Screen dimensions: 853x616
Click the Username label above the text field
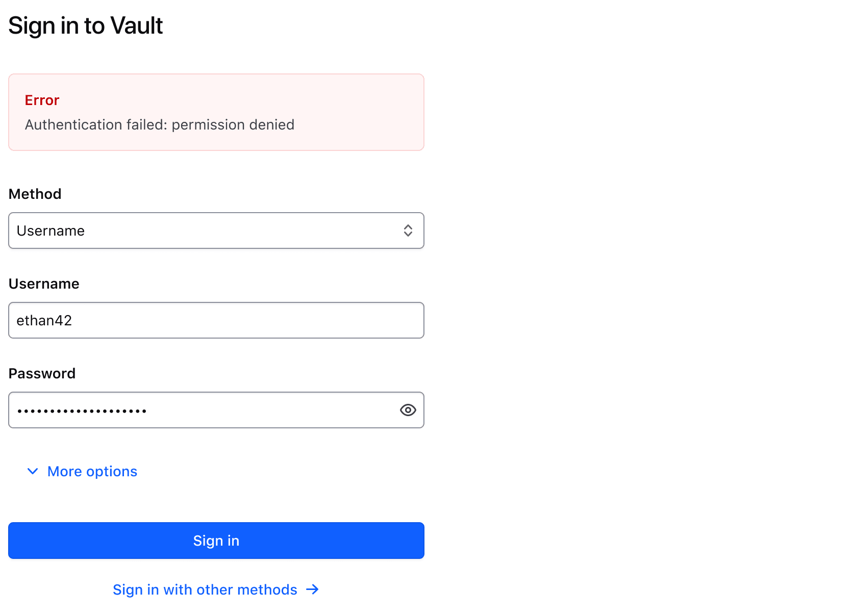pos(44,284)
